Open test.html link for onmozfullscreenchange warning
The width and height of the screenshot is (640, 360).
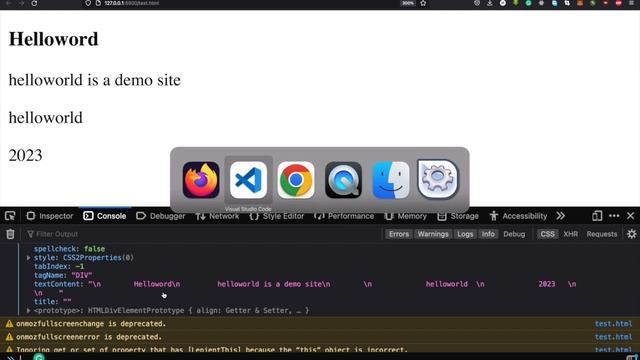[x=613, y=324]
